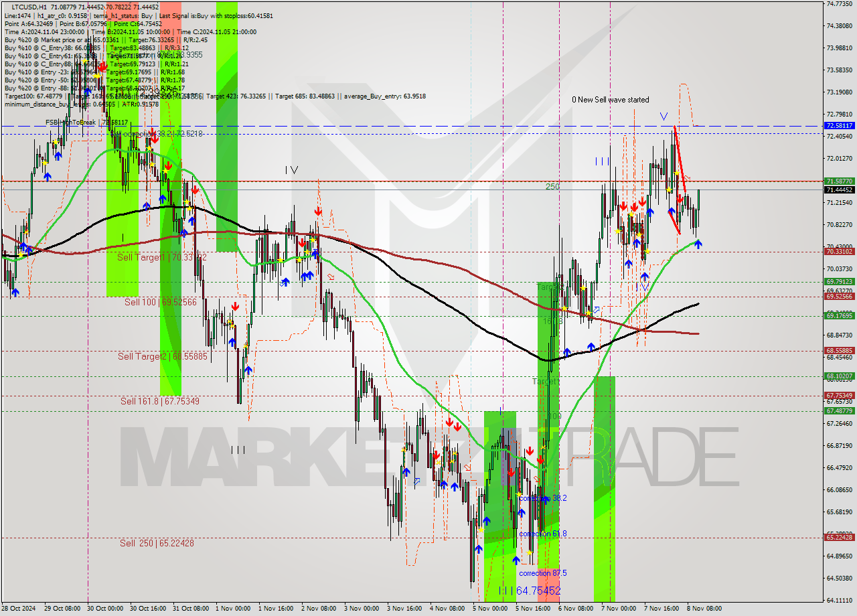Click the LTCUSD,H1 symbol title
The image size is (857, 616).
(30, 7)
